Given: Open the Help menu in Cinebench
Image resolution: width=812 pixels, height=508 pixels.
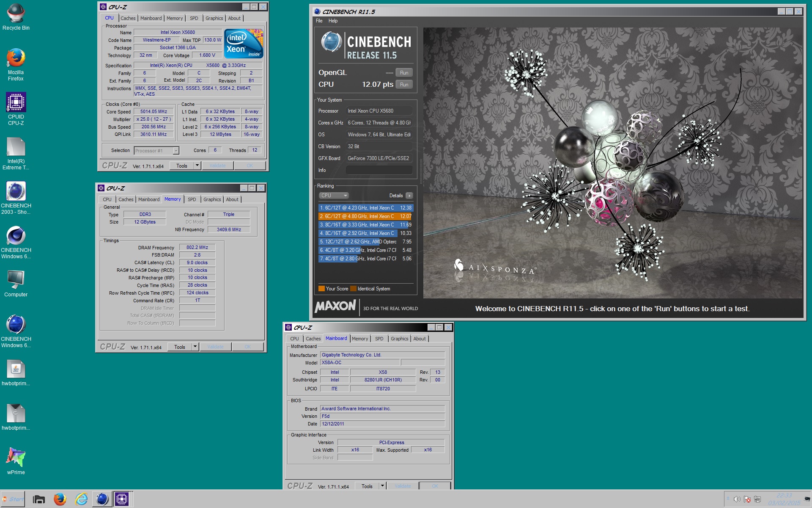Looking at the screenshot, I should coord(333,21).
